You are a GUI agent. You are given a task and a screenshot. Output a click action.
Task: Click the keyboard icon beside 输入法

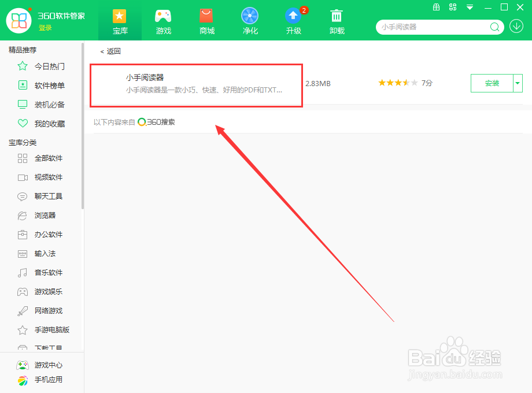23,254
